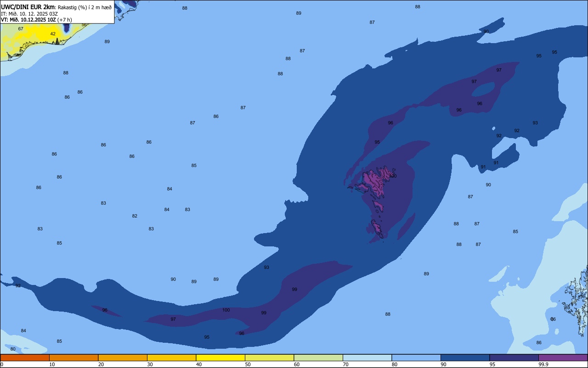Select the pale blue 70–80 legend swatch
Image resolution: width=588 pixels, height=368 pixels.
coord(367,357)
